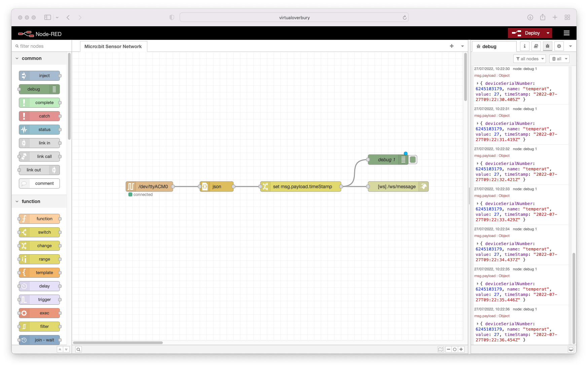Open the flow tabs list dropdown

[463, 46]
